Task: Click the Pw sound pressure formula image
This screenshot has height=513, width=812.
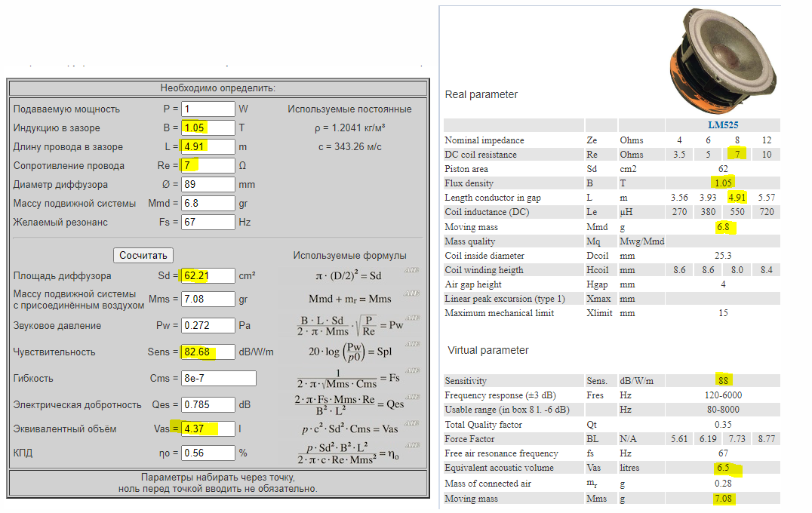Action: click(350, 325)
